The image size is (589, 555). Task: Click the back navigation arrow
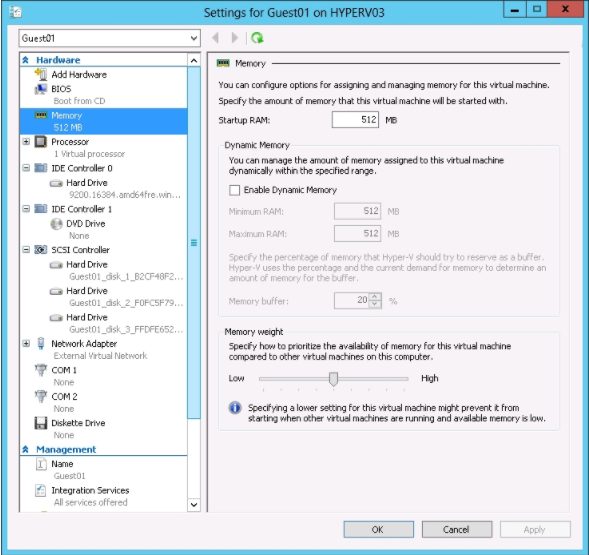(x=215, y=38)
